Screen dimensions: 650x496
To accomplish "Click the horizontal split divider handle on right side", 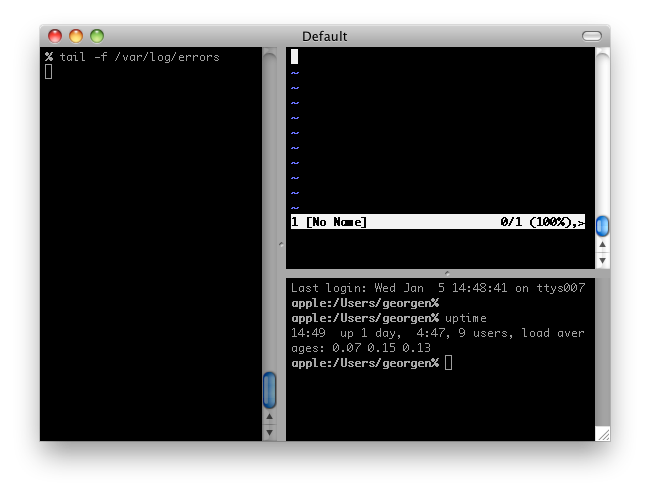I will (x=447, y=273).
